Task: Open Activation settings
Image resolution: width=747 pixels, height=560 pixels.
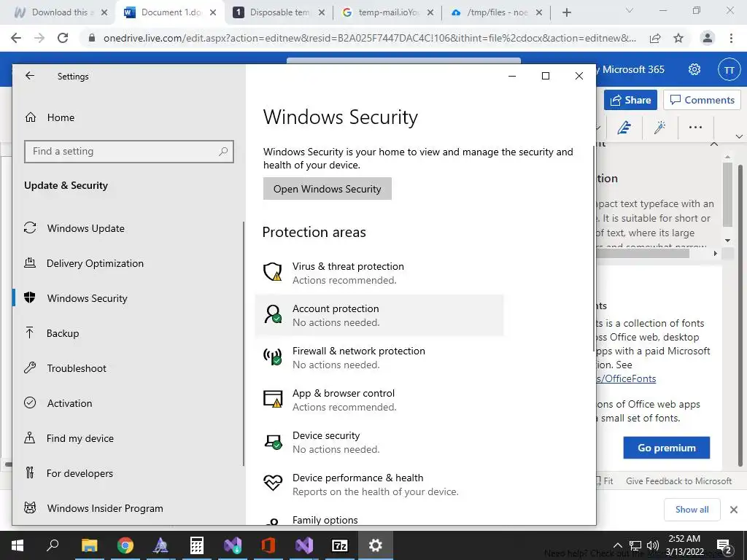Action: [69, 403]
